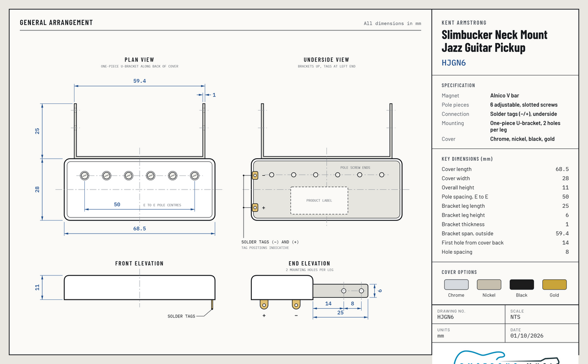Click the 'Hole spacing' row label
The image size is (588, 364).
point(457,252)
